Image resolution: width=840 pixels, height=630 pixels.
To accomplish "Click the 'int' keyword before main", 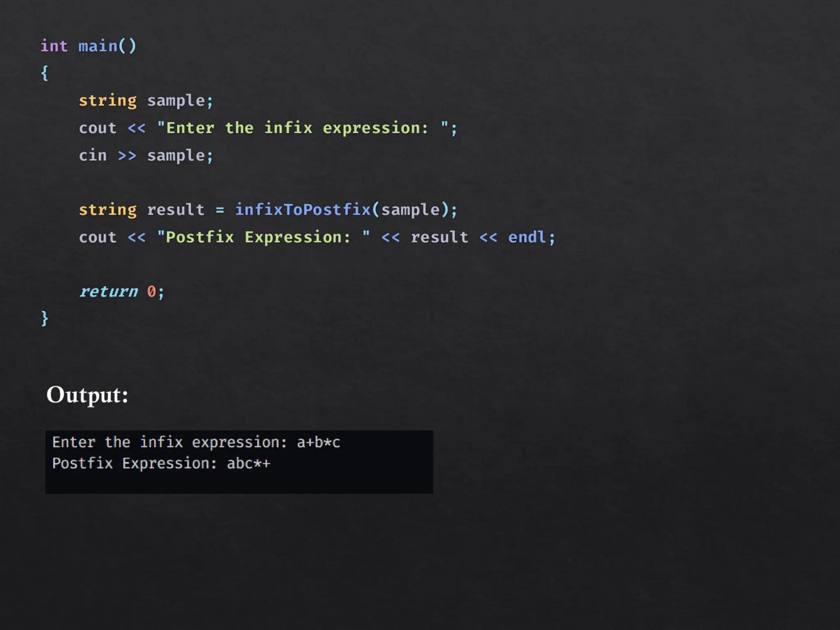I will (x=54, y=46).
